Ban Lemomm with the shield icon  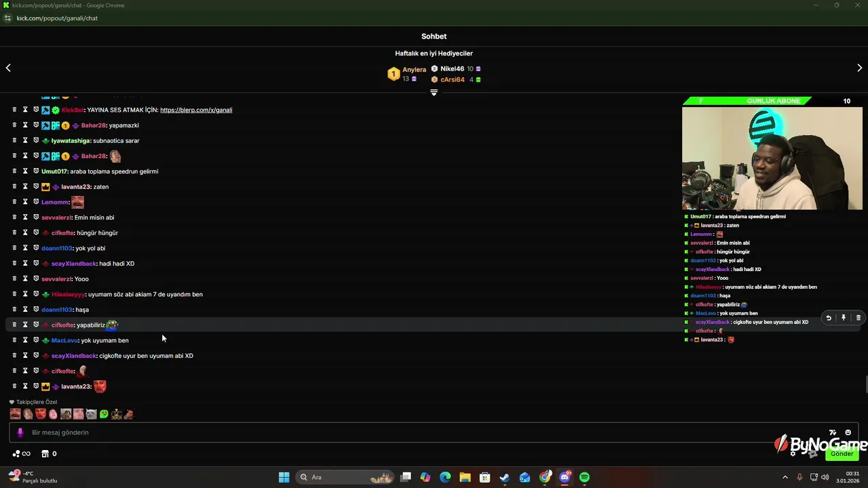point(36,202)
